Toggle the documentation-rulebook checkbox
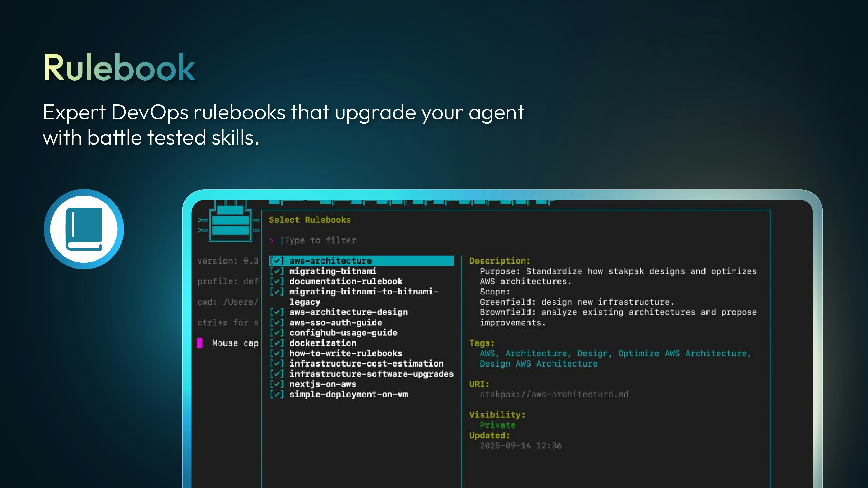 (x=276, y=282)
